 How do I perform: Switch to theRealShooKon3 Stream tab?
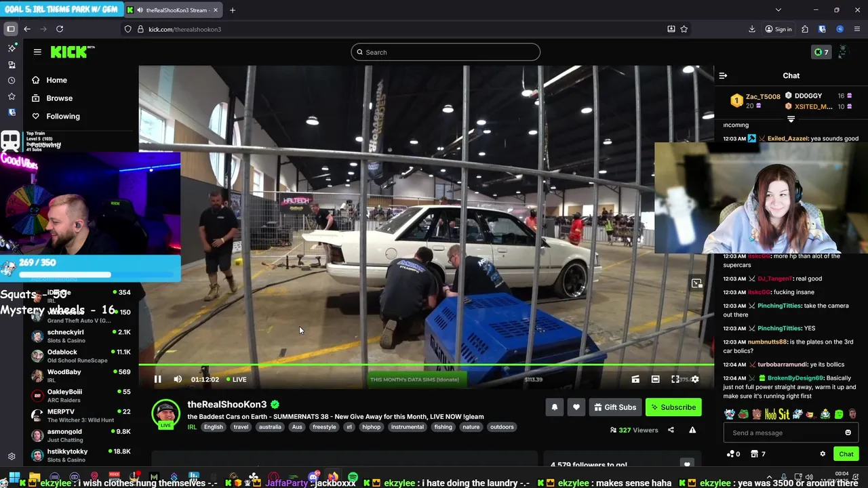point(174,10)
